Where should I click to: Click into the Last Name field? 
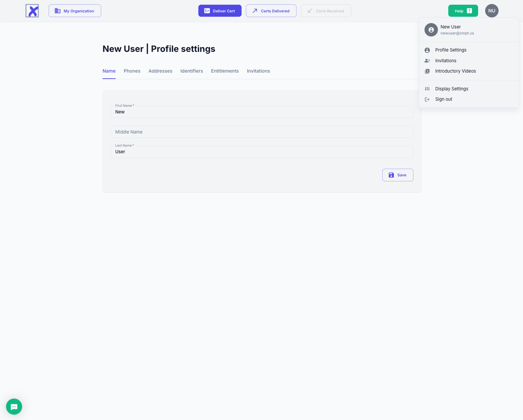[262, 152]
